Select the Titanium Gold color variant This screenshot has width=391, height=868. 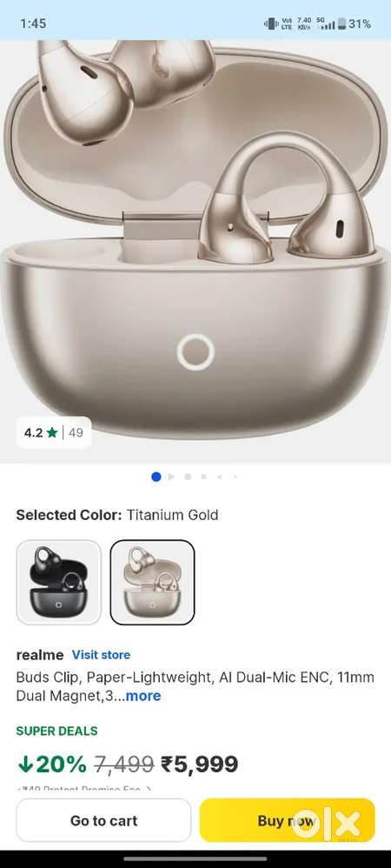(x=153, y=583)
